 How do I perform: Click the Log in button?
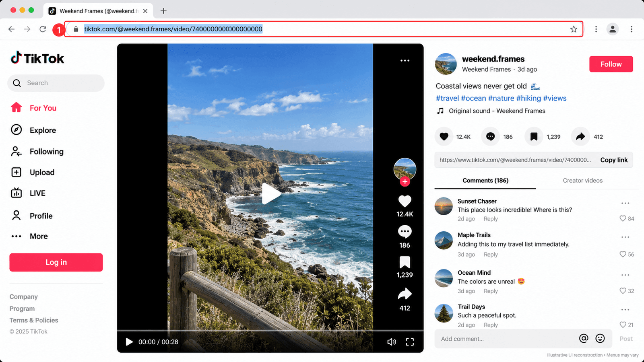click(56, 262)
